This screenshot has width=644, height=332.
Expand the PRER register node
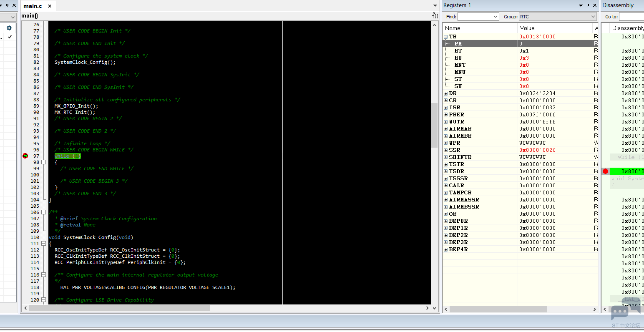point(445,115)
